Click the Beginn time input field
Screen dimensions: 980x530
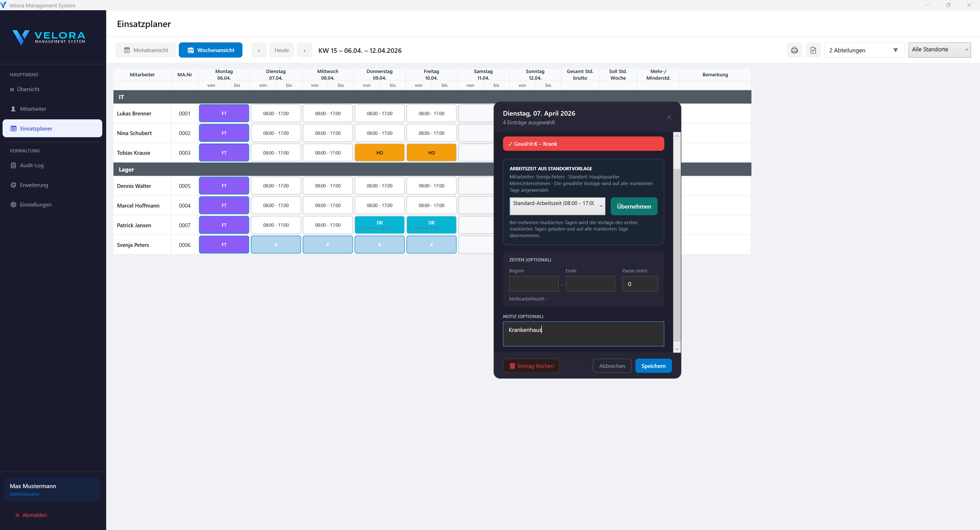point(533,284)
